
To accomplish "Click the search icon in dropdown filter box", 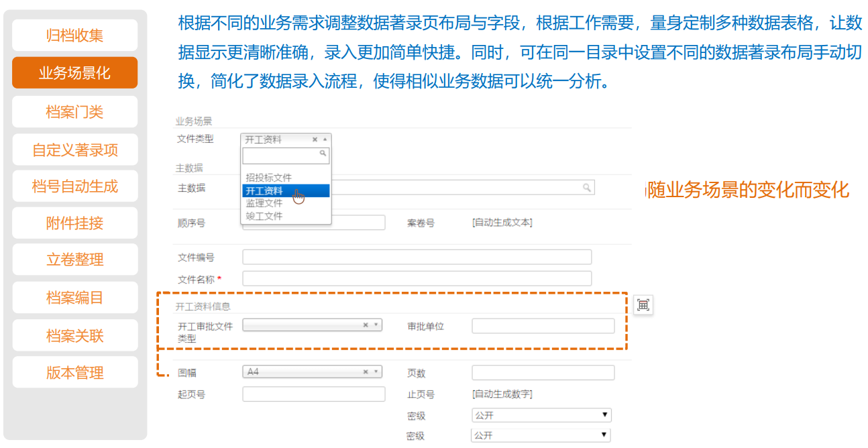I will [323, 154].
